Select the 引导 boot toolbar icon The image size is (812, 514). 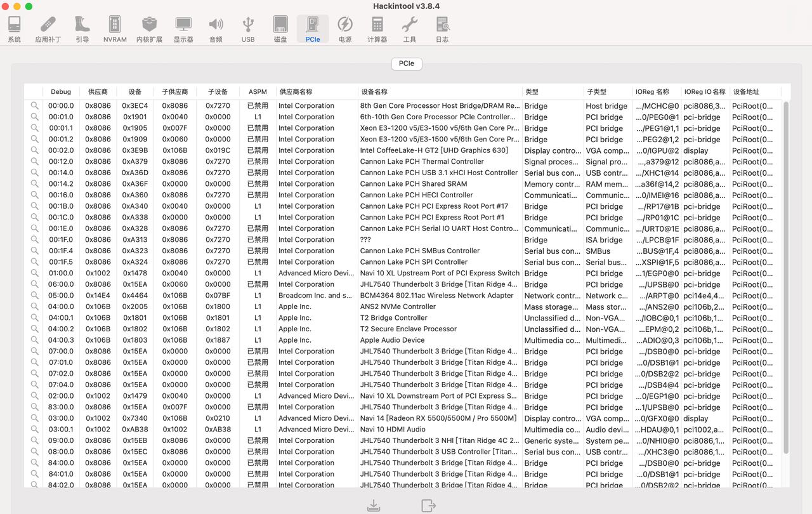pos(82,29)
